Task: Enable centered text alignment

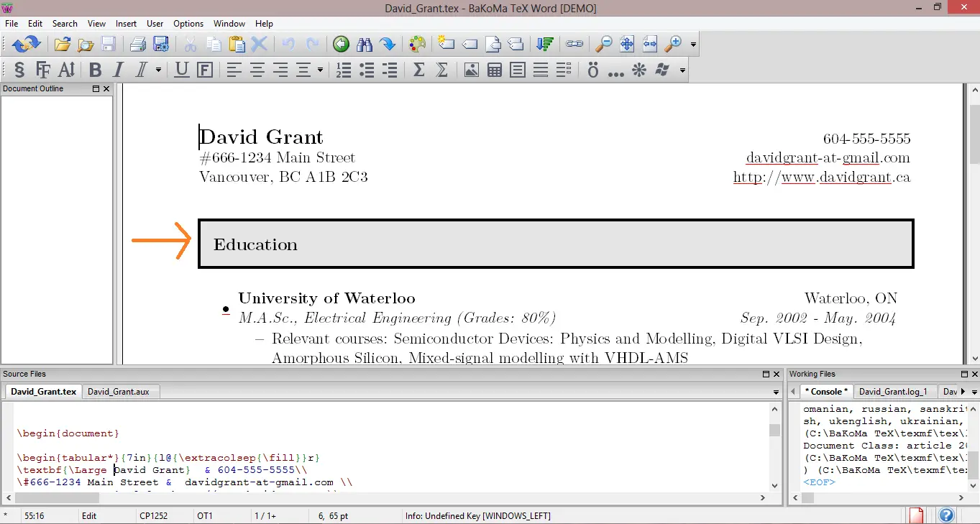Action: 257,70
